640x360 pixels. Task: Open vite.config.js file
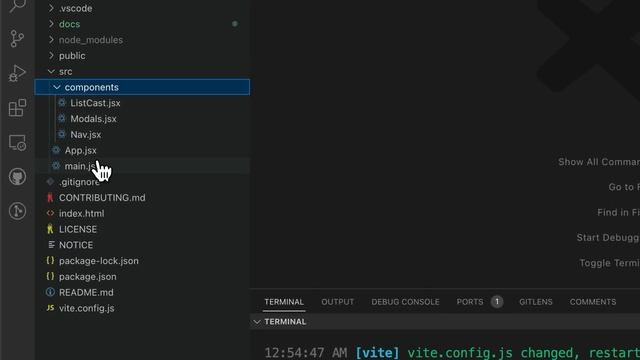pos(142,308)
